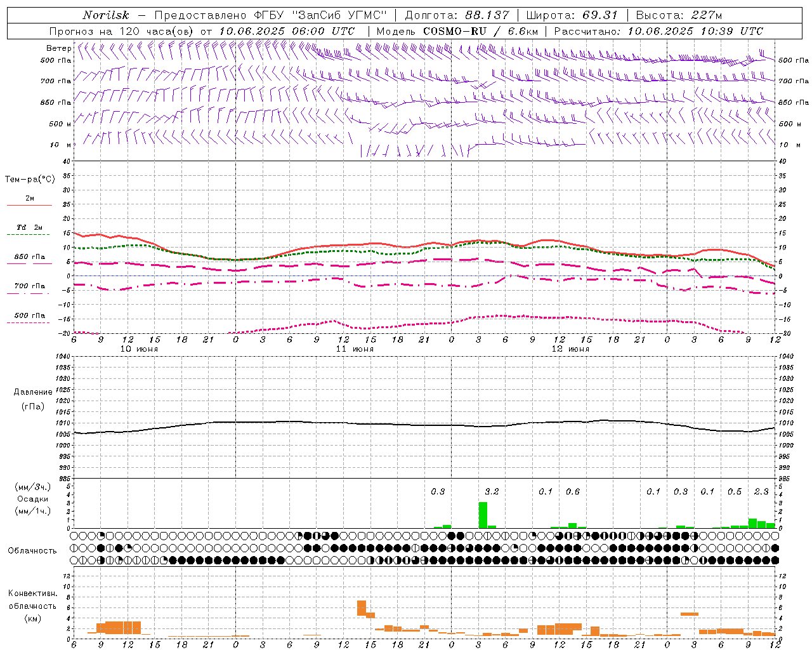Click the green dotted "Td 2м" legend line

point(28,235)
